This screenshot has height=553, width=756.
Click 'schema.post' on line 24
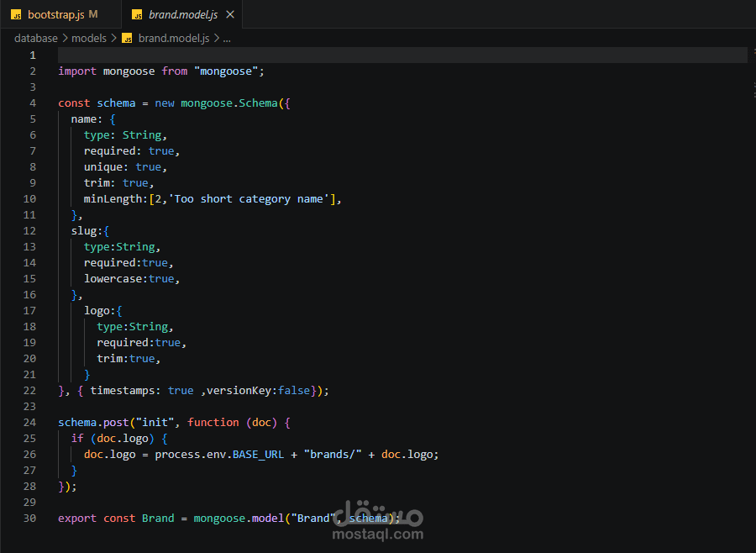tap(93, 422)
